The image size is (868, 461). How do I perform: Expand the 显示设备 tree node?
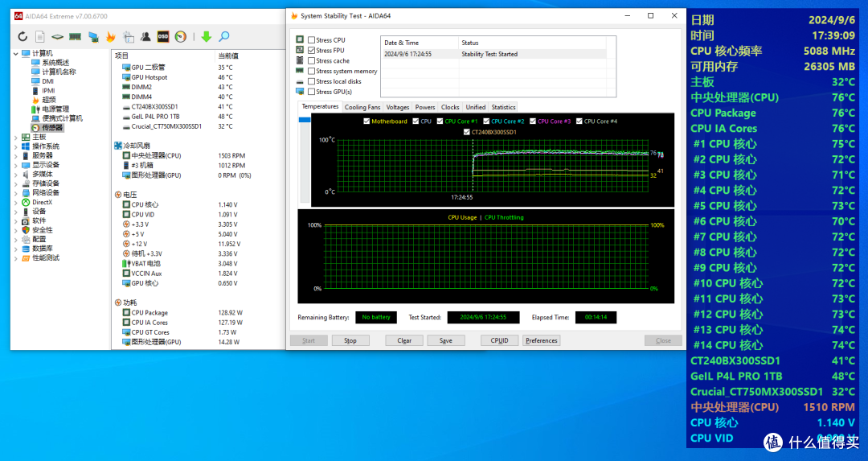point(15,165)
